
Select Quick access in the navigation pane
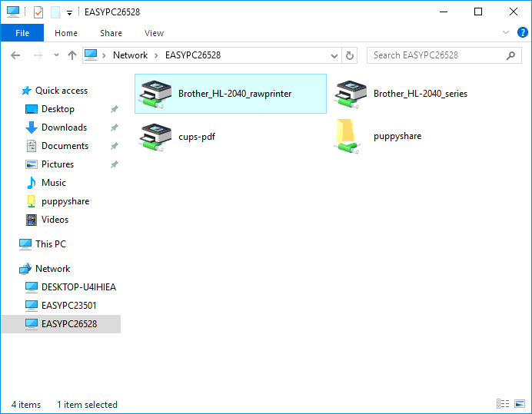click(62, 91)
